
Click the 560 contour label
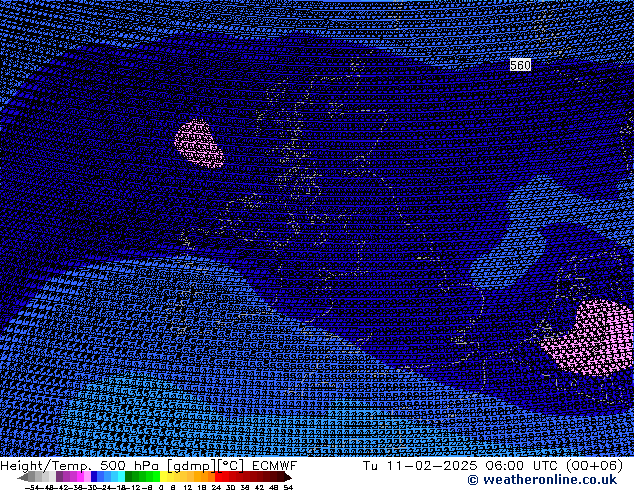pyautogui.click(x=520, y=65)
